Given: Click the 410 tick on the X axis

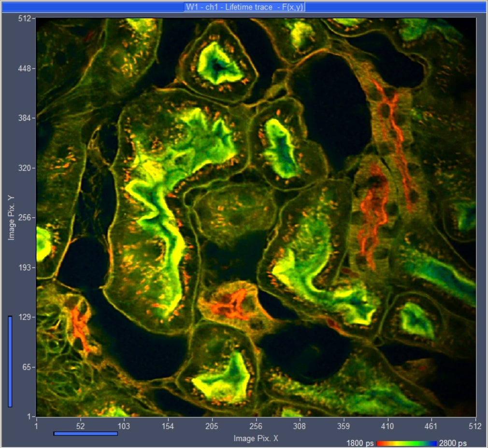Looking at the screenshot, I should (388, 426).
